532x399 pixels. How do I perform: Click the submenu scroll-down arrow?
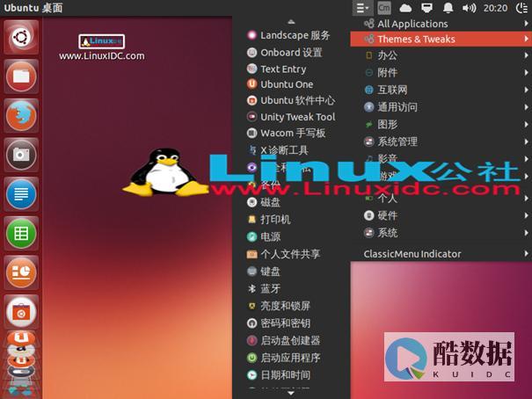[x=291, y=393]
